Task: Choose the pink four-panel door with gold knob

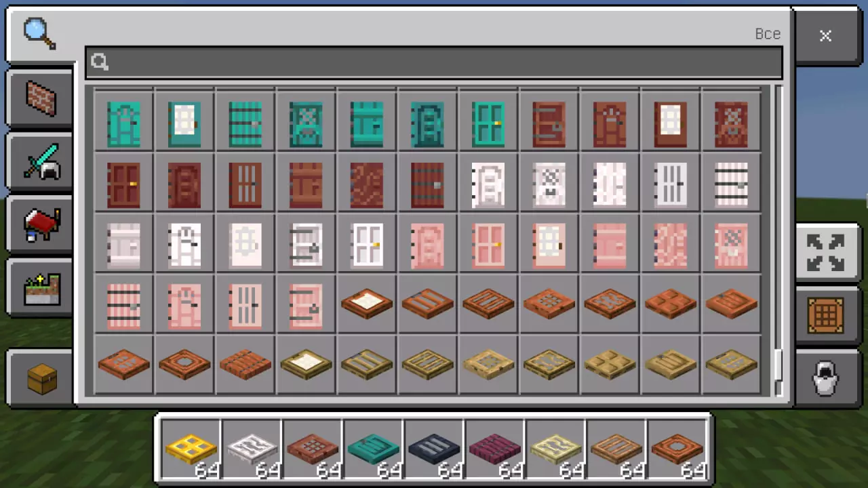Action: (x=488, y=245)
